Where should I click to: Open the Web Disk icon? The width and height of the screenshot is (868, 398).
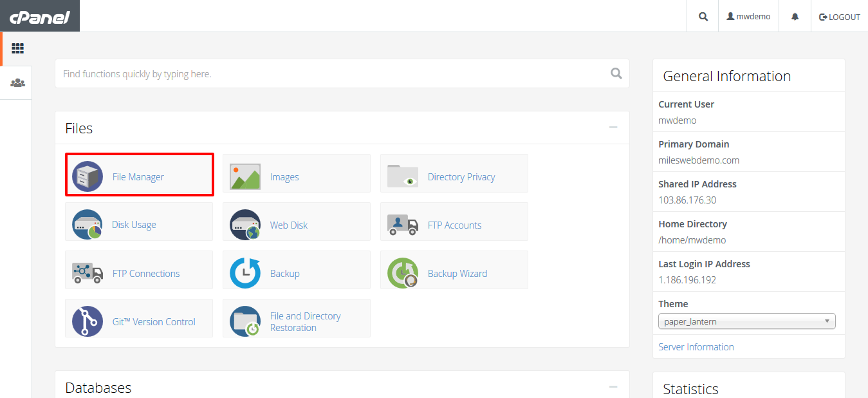pos(245,225)
